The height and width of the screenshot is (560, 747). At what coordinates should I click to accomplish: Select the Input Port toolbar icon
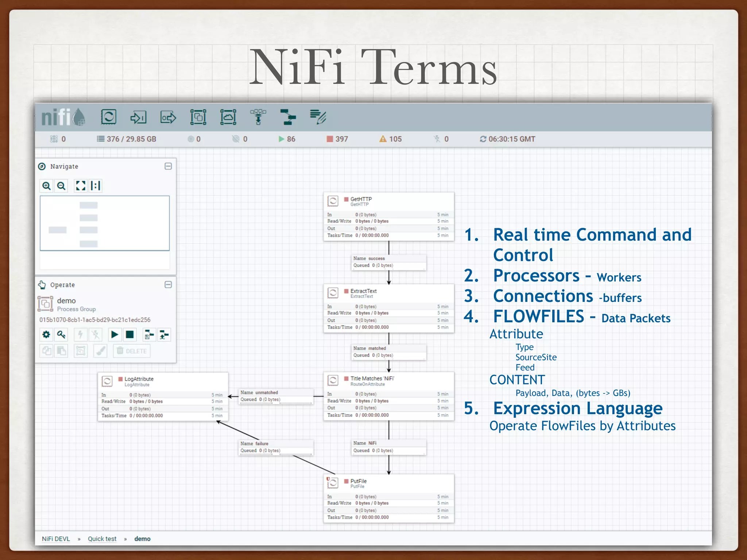click(x=138, y=117)
